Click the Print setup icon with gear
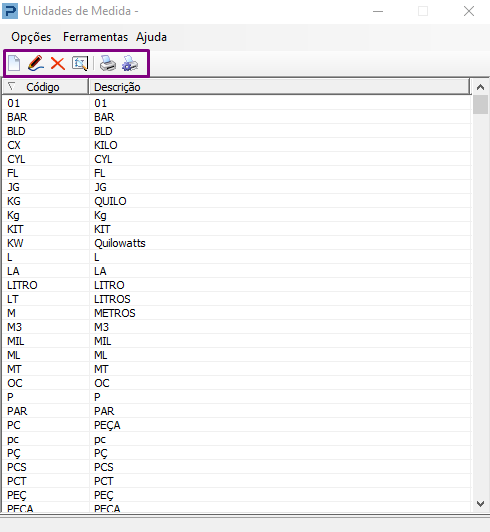This screenshot has width=490, height=532. pos(130,63)
